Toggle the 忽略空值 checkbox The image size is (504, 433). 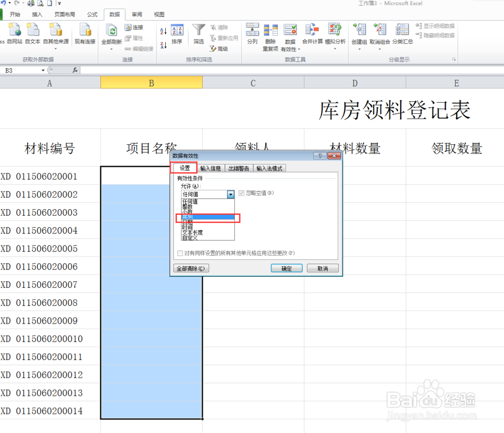tap(241, 194)
